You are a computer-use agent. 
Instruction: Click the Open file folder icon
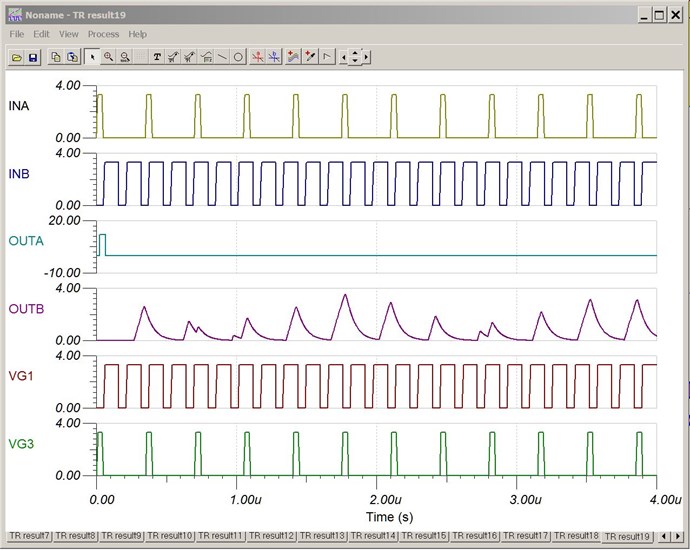pos(17,57)
